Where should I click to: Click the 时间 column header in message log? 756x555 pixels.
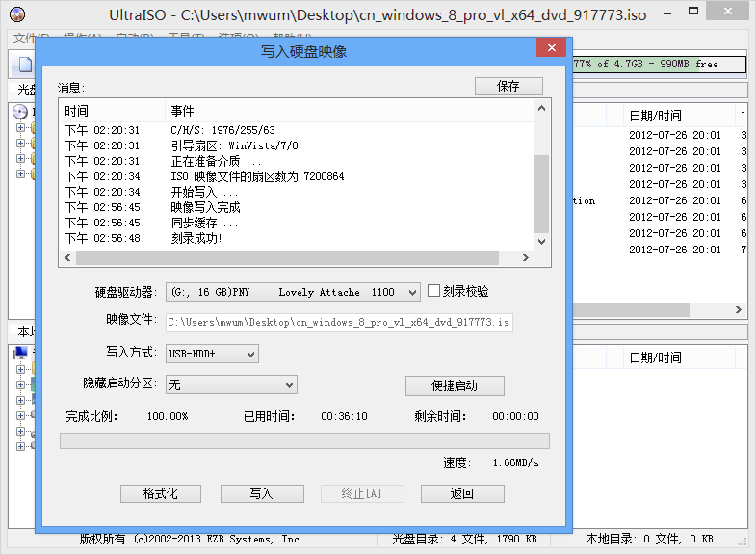[112, 111]
